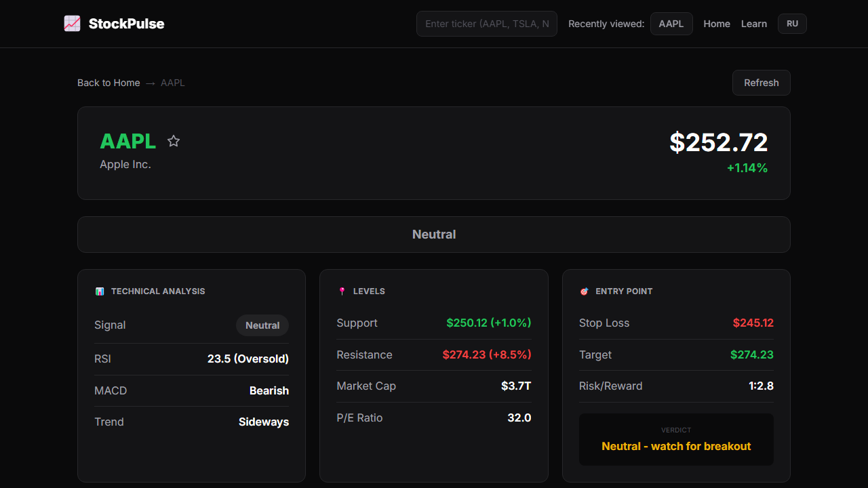Refresh the stock data
Image resolution: width=868 pixels, height=488 pixels.
coord(762,83)
